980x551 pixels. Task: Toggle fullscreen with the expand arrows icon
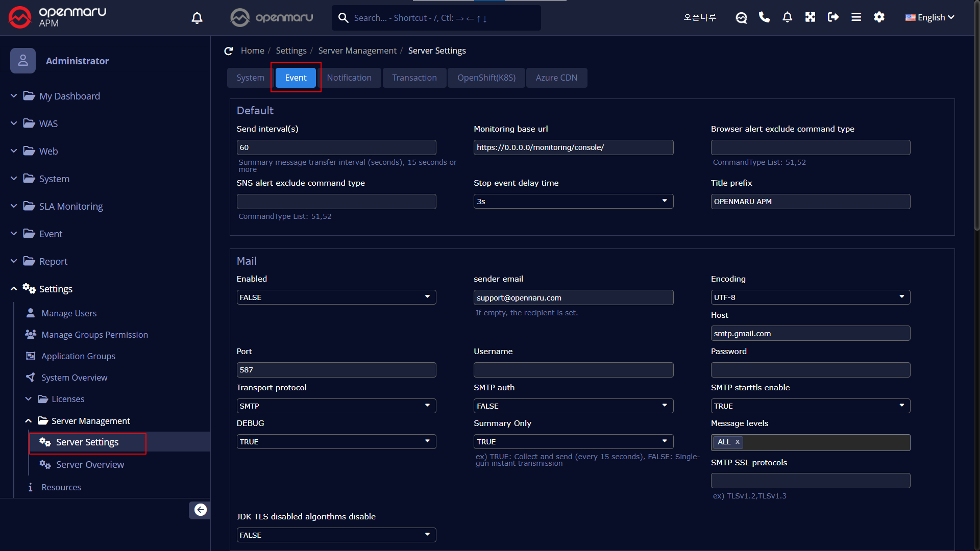tap(810, 17)
